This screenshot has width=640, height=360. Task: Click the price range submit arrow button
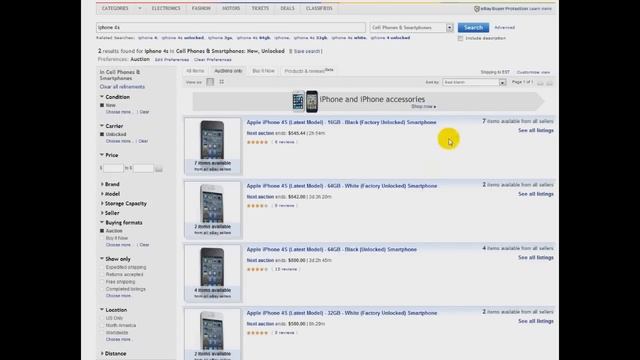coord(158,169)
